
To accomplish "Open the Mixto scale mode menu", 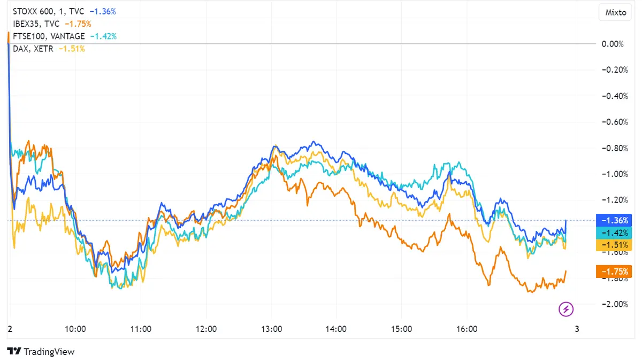I will pyautogui.click(x=615, y=12).
